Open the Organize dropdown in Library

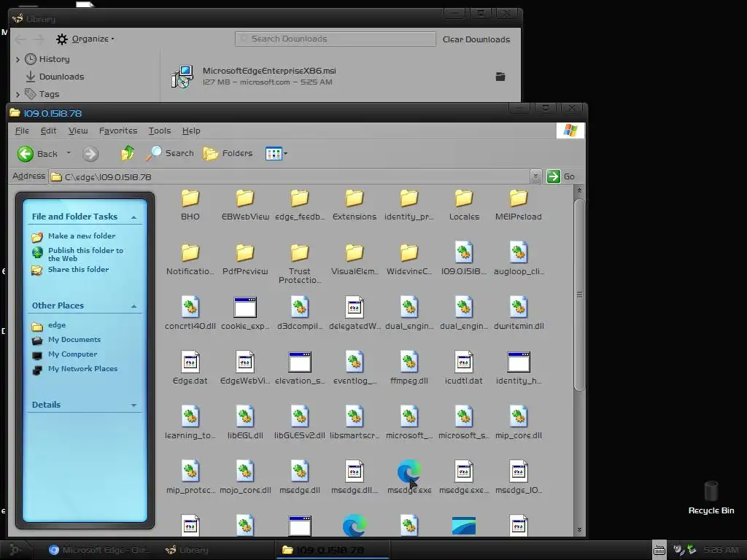coord(85,39)
